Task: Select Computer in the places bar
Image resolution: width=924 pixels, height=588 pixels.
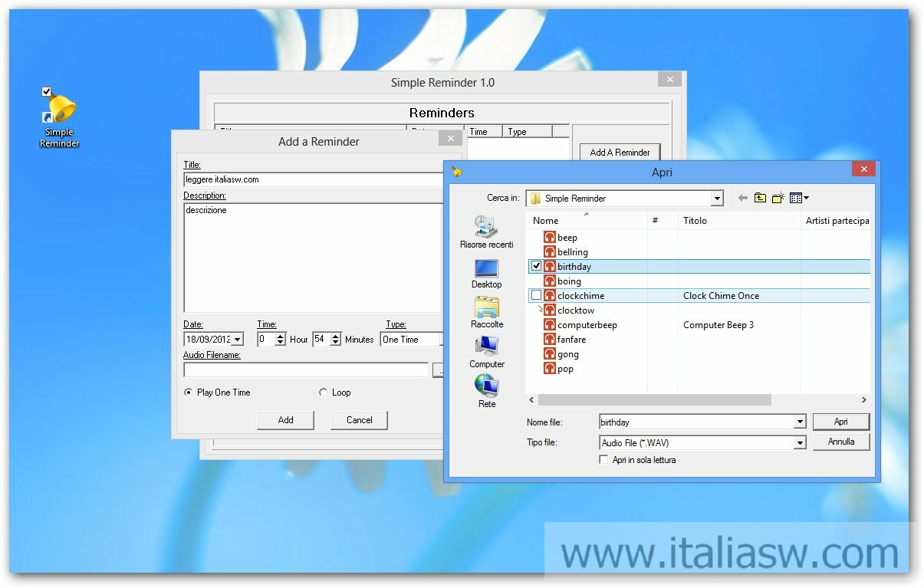Action: (x=486, y=352)
